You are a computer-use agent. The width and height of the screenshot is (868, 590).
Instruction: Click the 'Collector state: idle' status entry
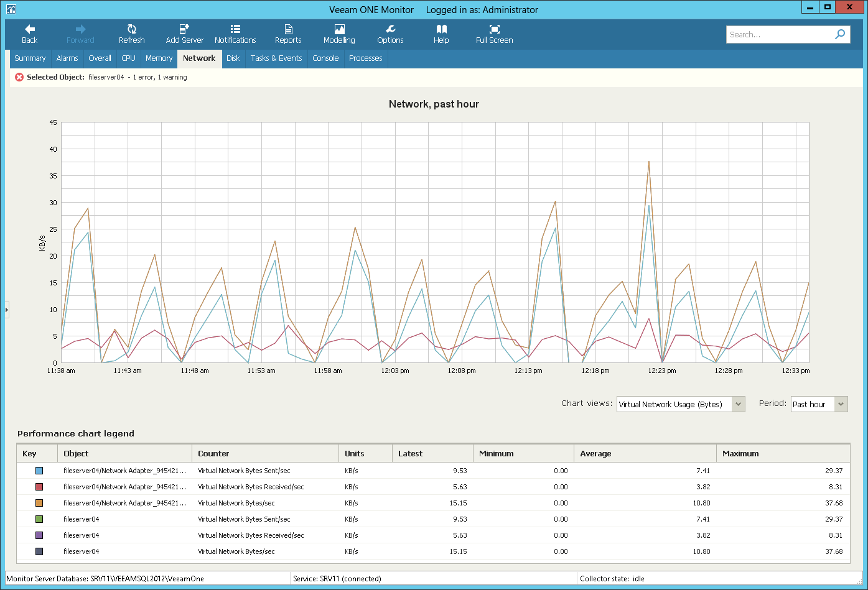click(x=612, y=578)
